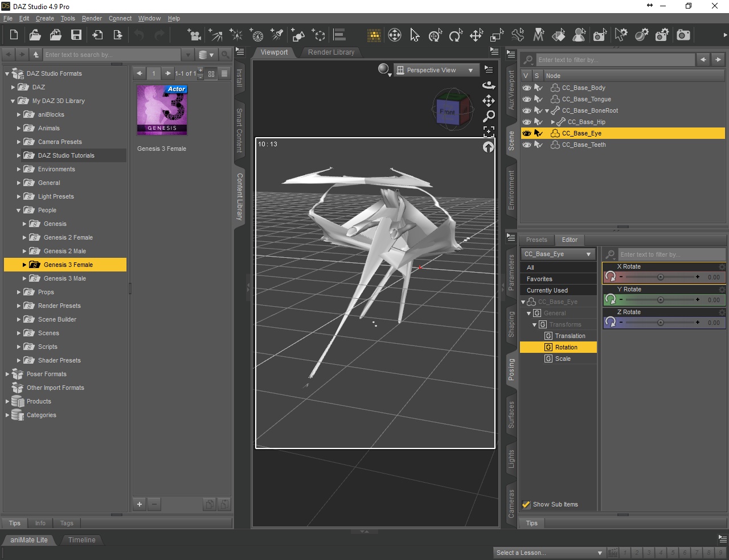This screenshot has height=560, width=729.
Task: Toggle visibility eye for CC_Base_Hip
Action: 527,122
